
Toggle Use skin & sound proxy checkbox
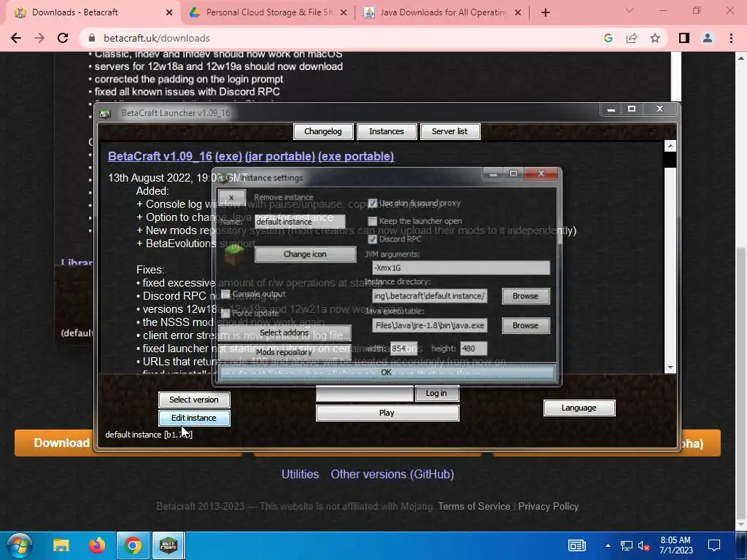tap(373, 203)
